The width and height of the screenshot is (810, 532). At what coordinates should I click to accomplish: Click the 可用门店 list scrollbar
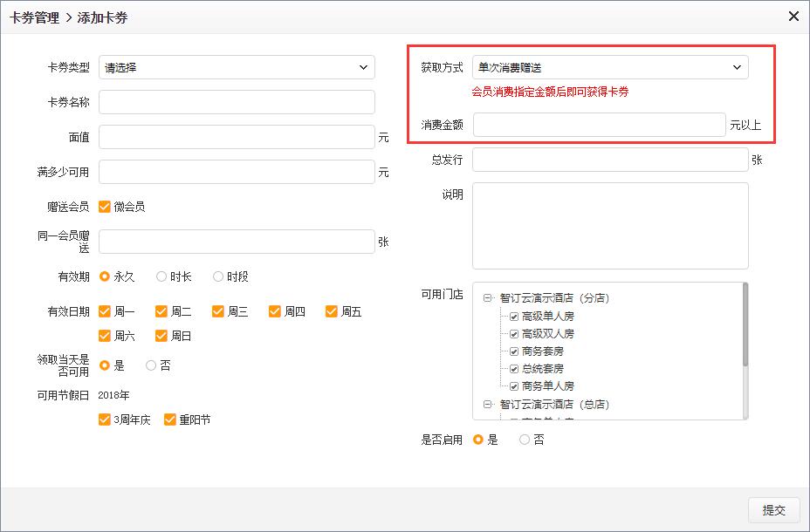tap(745, 324)
